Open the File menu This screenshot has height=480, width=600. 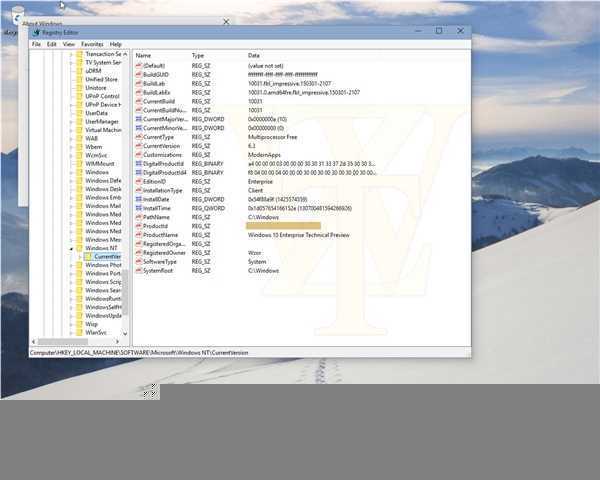[x=36, y=44]
